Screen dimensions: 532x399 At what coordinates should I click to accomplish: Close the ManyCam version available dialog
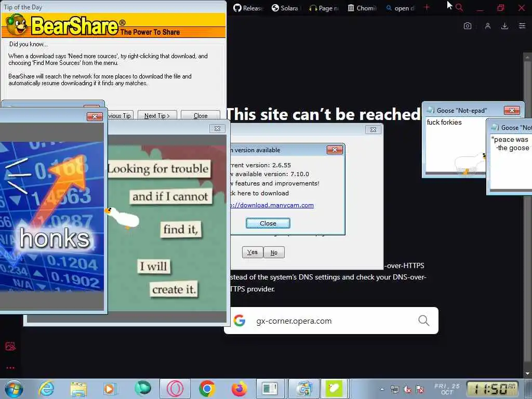[x=334, y=150]
